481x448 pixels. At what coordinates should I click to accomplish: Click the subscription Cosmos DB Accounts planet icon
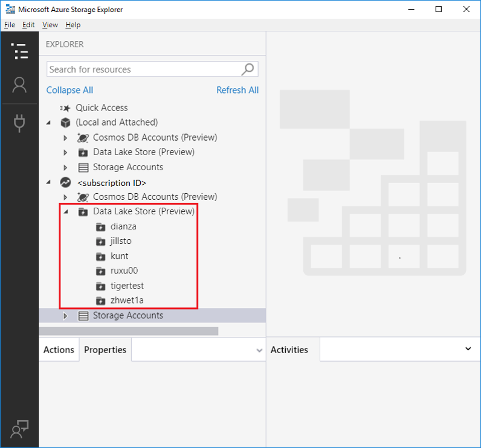pos(83,197)
